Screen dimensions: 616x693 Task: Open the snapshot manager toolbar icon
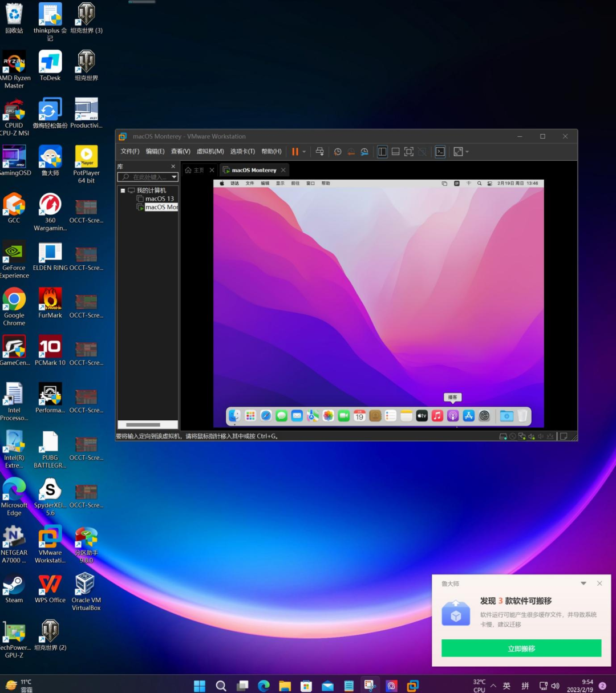click(x=364, y=152)
